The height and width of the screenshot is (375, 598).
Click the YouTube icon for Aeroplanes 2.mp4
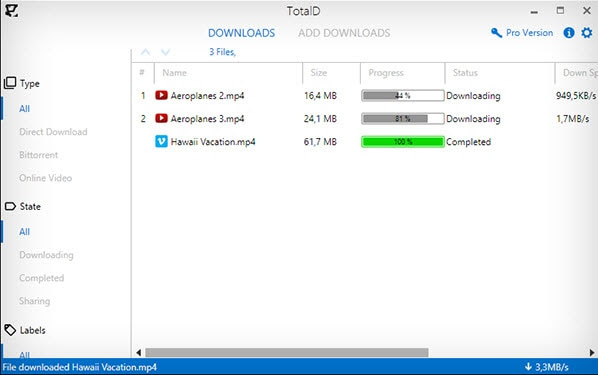point(161,95)
